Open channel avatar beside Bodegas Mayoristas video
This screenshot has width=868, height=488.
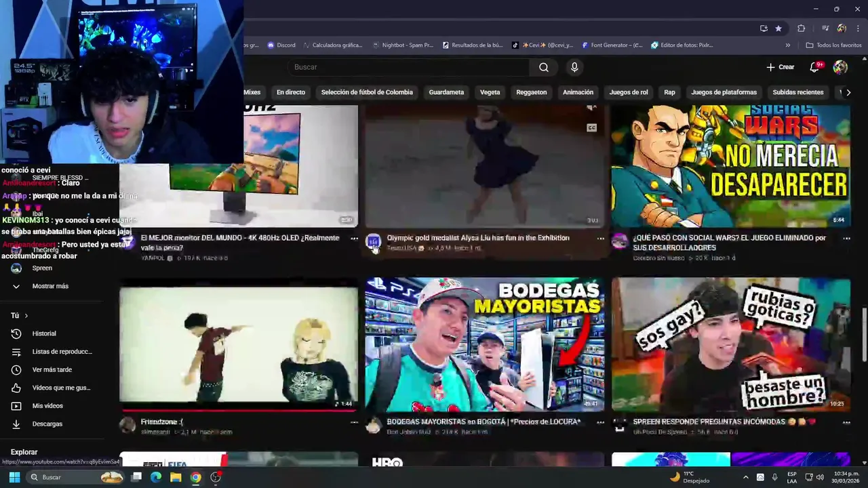[x=374, y=425]
